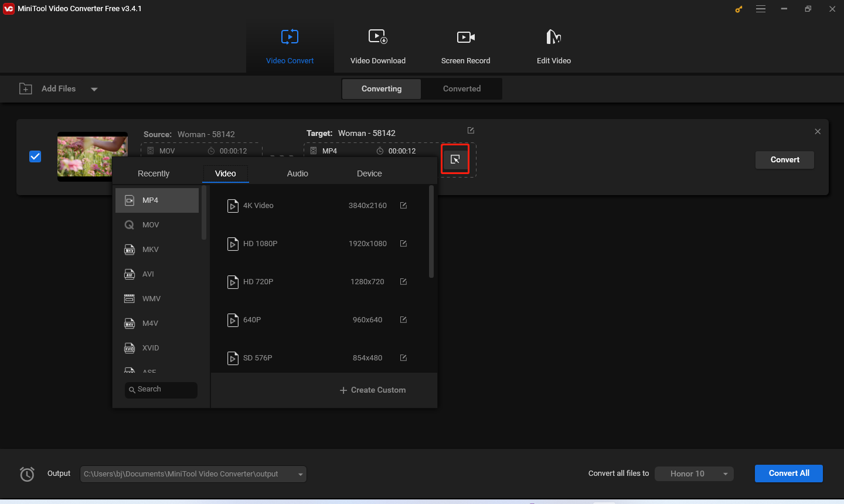Click the flower video thumbnail
The height and width of the screenshot is (504, 844).
coord(92,156)
